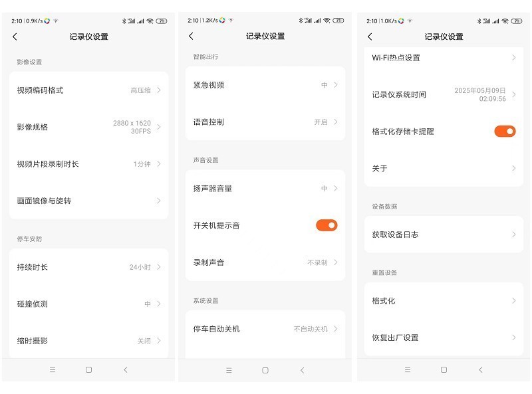Tap 获取设备日志 under 设备数据

444,234
